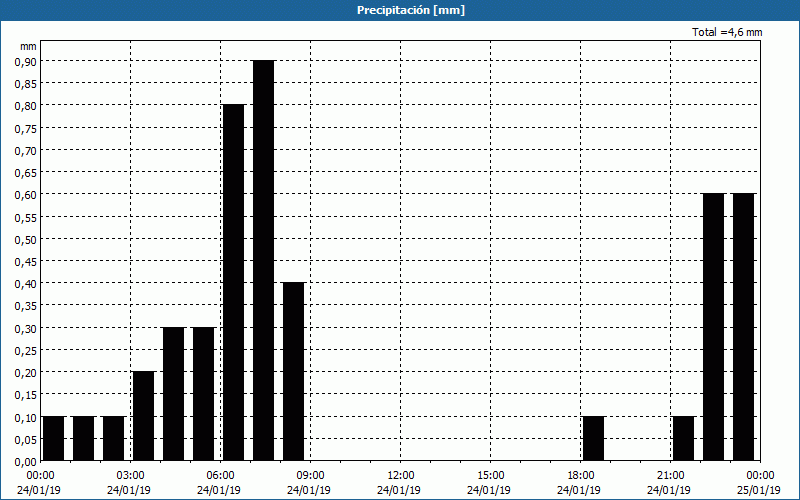This screenshot has height=500, width=800.
Task: Click the 0,35 y-axis value
Action: 26,306
